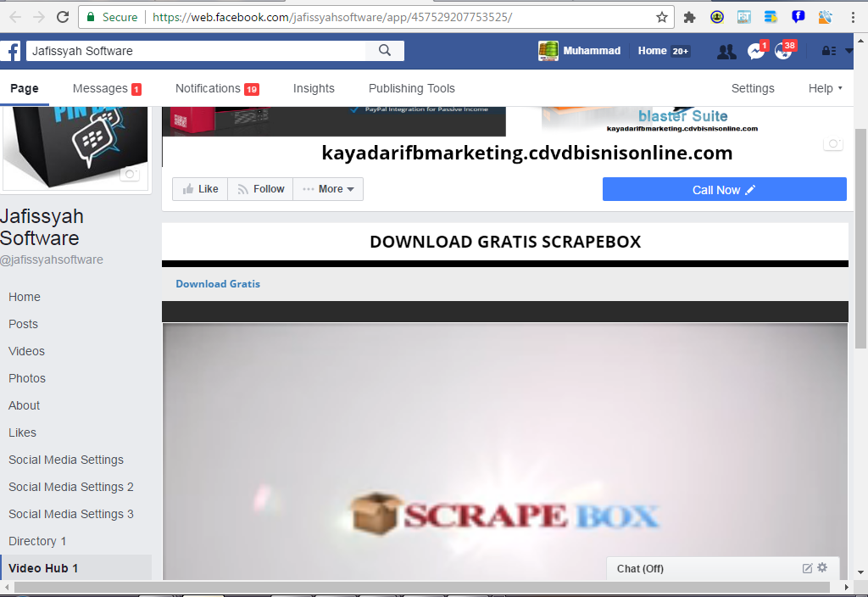Go to Home 20+ in top bar

[x=664, y=51]
